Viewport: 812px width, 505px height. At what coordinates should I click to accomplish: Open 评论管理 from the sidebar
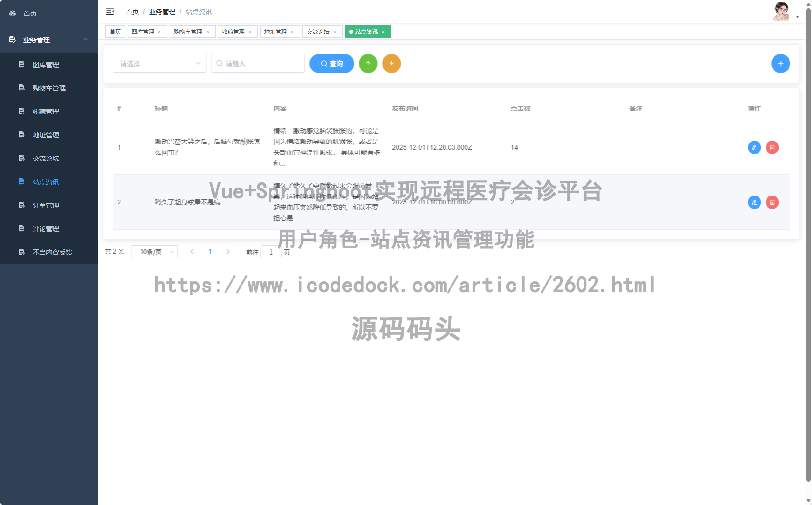(45, 228)
